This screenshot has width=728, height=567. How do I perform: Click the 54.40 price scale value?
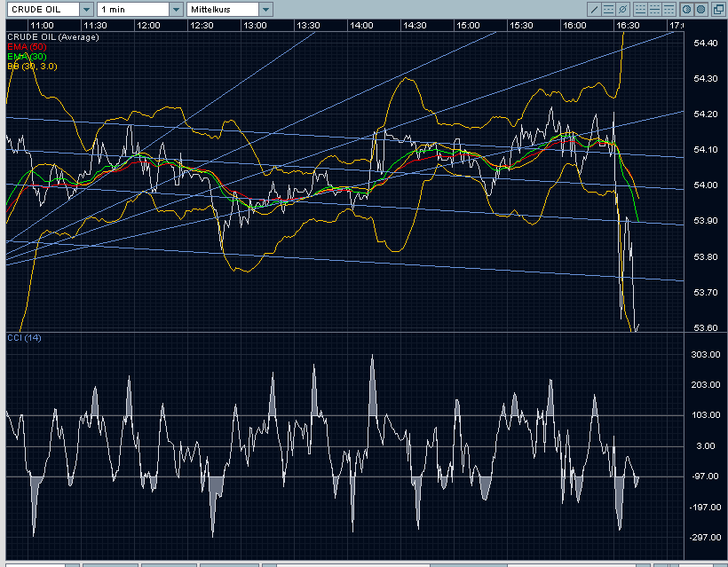[x=705, y=43]
